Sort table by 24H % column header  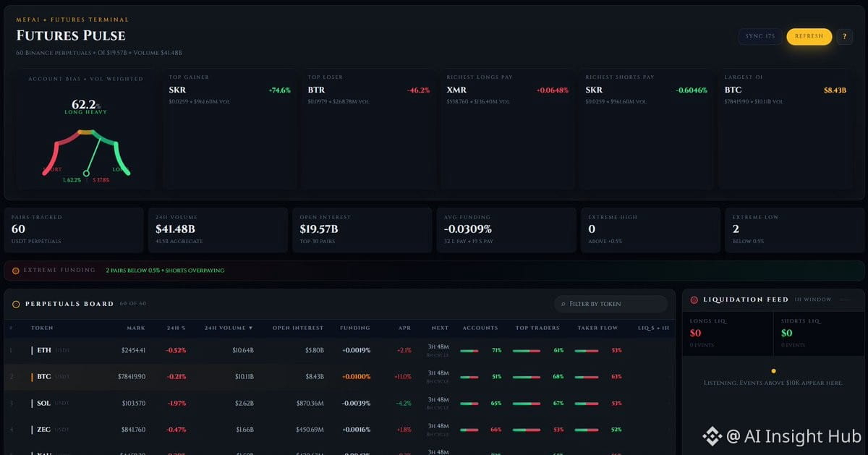pos(176,328)
